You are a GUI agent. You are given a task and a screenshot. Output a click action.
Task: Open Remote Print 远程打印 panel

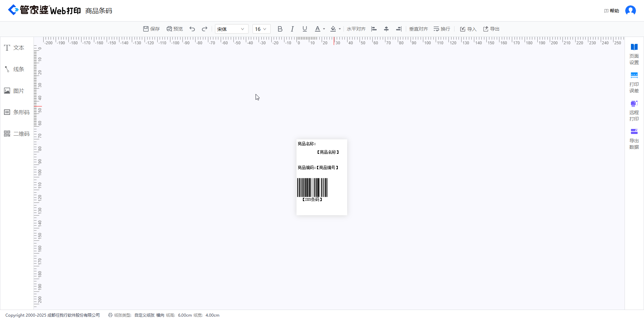634,111
